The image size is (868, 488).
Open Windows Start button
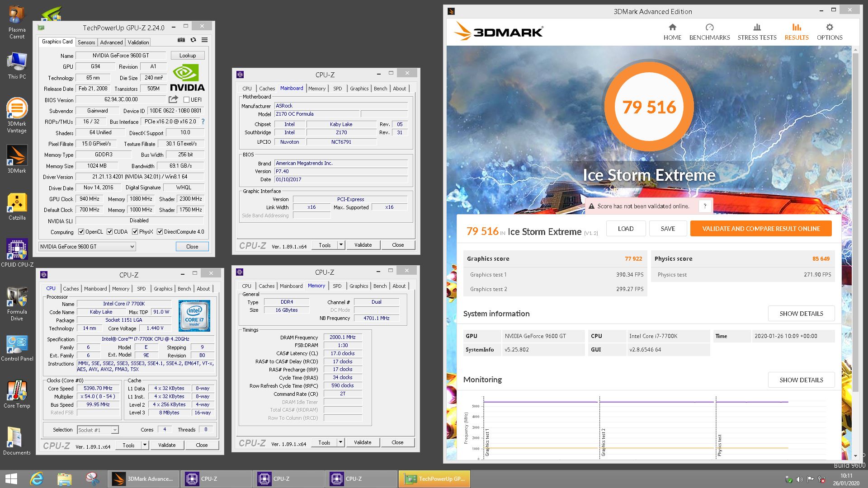coord(11,479)
